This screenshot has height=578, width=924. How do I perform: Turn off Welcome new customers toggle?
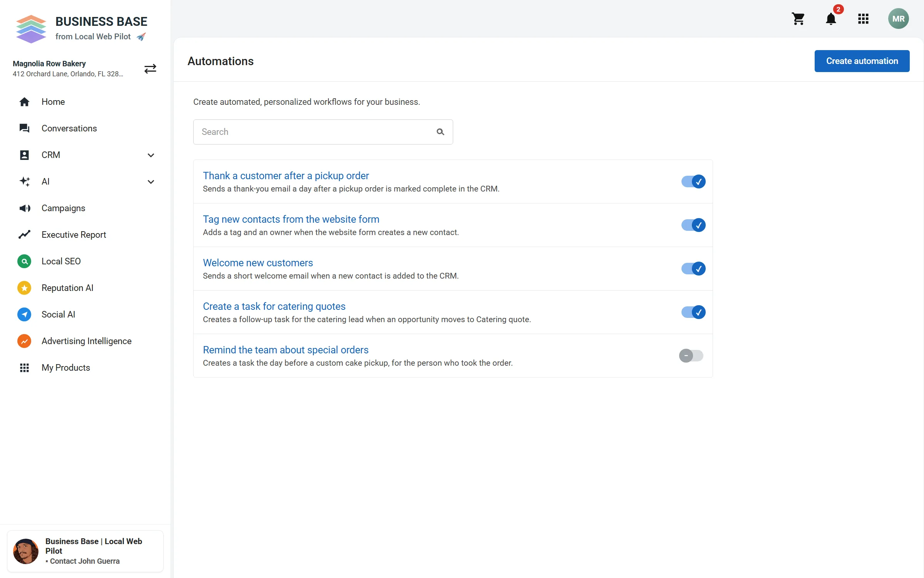693,269
